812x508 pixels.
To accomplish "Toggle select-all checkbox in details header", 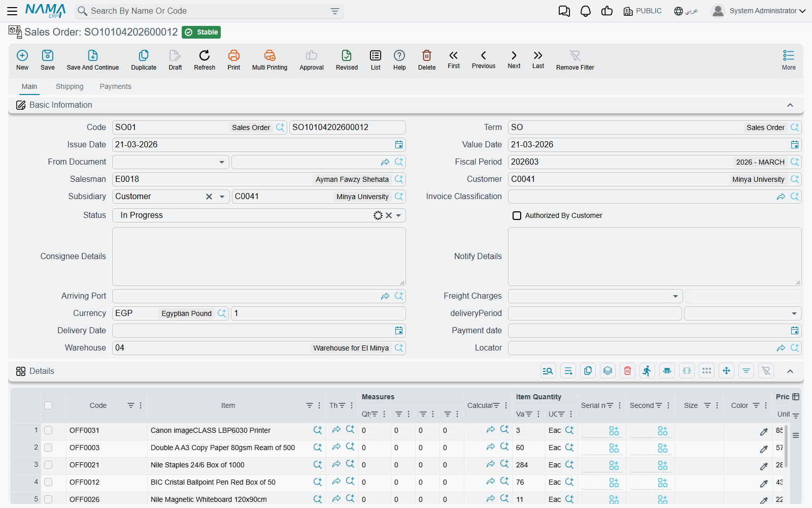I will click(48, 405).
